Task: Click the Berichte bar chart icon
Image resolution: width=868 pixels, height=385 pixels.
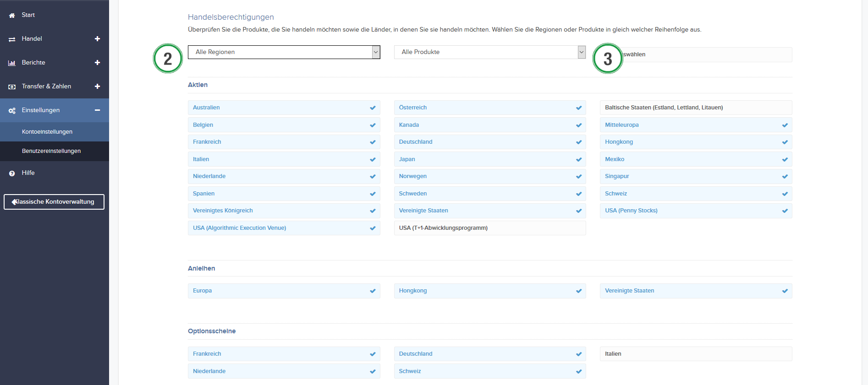Action: click(x=12, y=63)
